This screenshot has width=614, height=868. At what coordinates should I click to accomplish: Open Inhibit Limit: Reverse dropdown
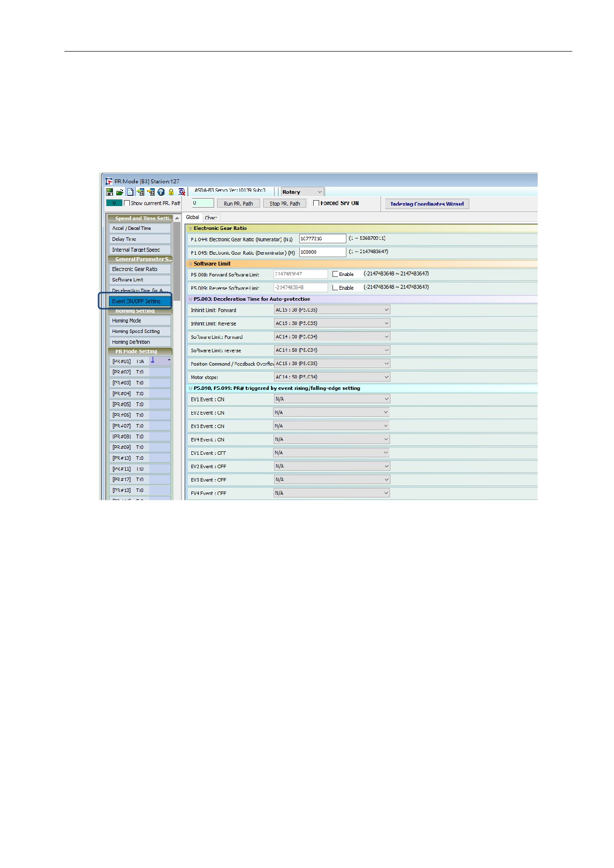coord(332,323)
